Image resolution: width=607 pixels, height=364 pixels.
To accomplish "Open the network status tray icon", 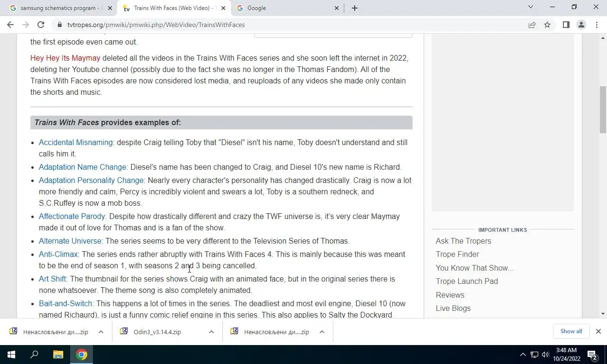I will tap(534, 355).
